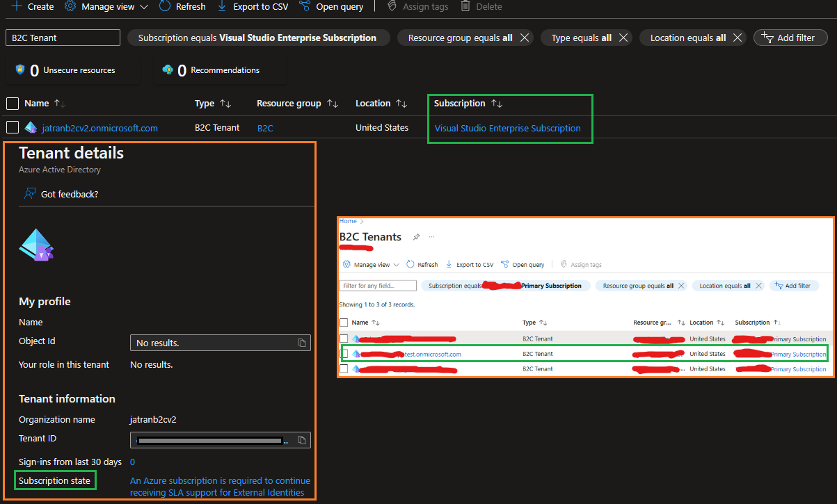Click the Object Id No results field

(x=220, y=343)
